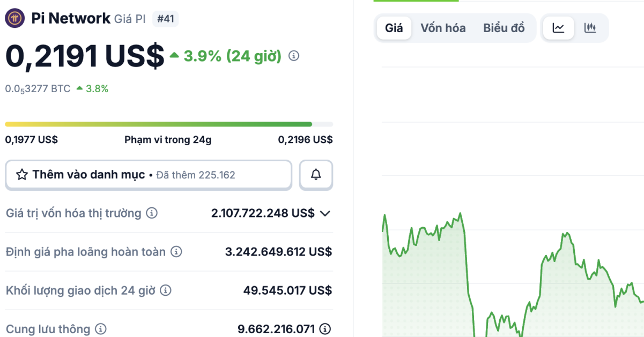Screen dimensions: 644x337
Task: Switch to the Vốn hóa tab
Action: (x=443, y=28)
